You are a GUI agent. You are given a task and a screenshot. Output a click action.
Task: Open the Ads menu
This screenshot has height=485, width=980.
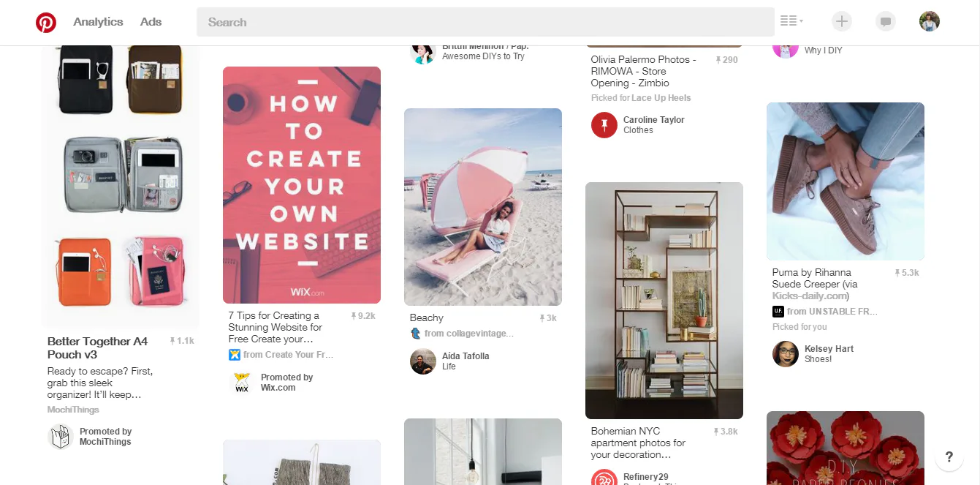151,22
